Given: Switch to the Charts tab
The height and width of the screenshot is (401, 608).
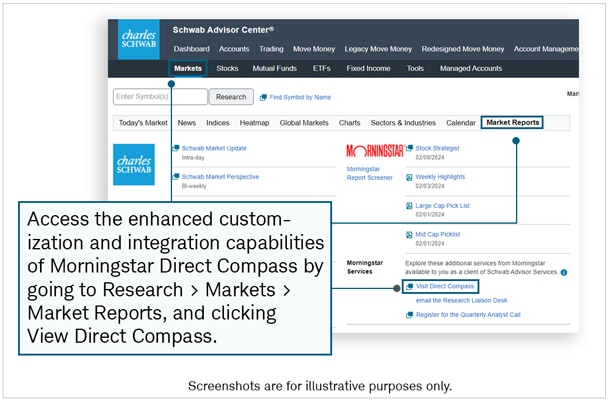Looking at the screenshot, I should coord(349,123).
